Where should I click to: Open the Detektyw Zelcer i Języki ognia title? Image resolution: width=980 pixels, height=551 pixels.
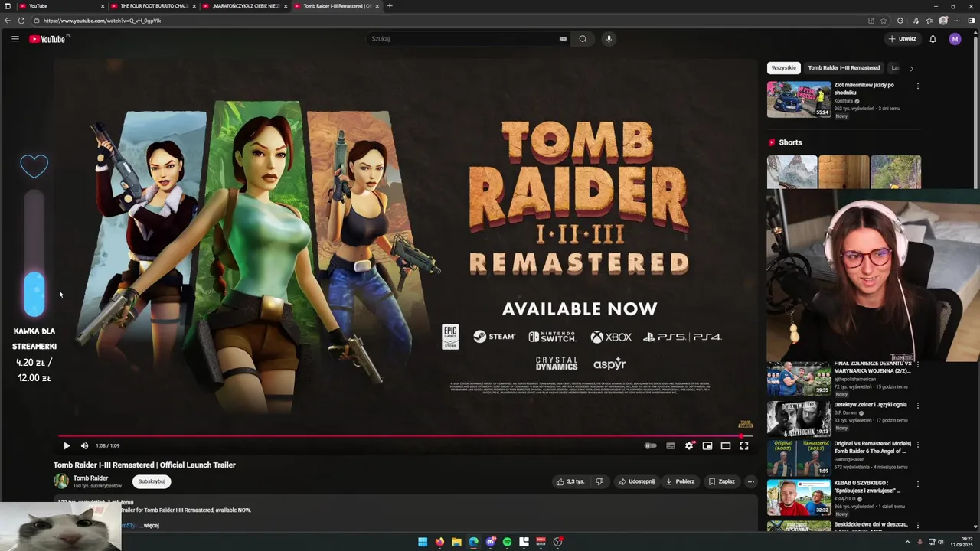870,405
